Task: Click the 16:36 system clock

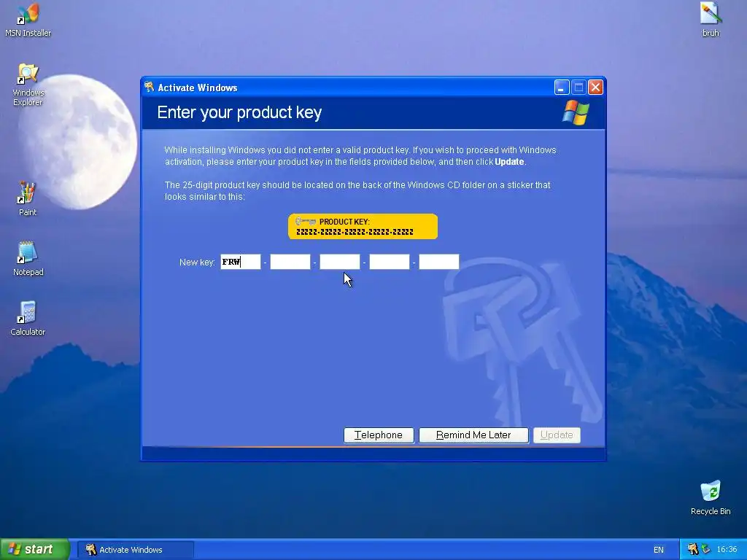Action: [x=727, y=549]
